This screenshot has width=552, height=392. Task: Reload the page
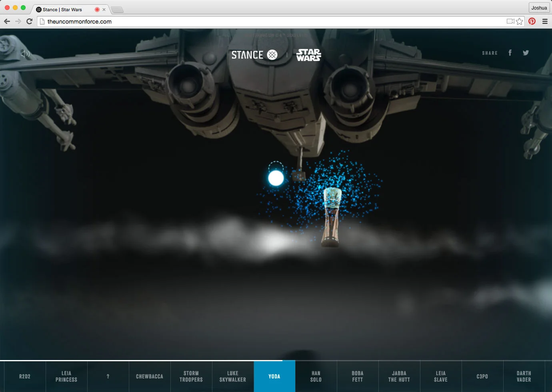tap(29, 21)
